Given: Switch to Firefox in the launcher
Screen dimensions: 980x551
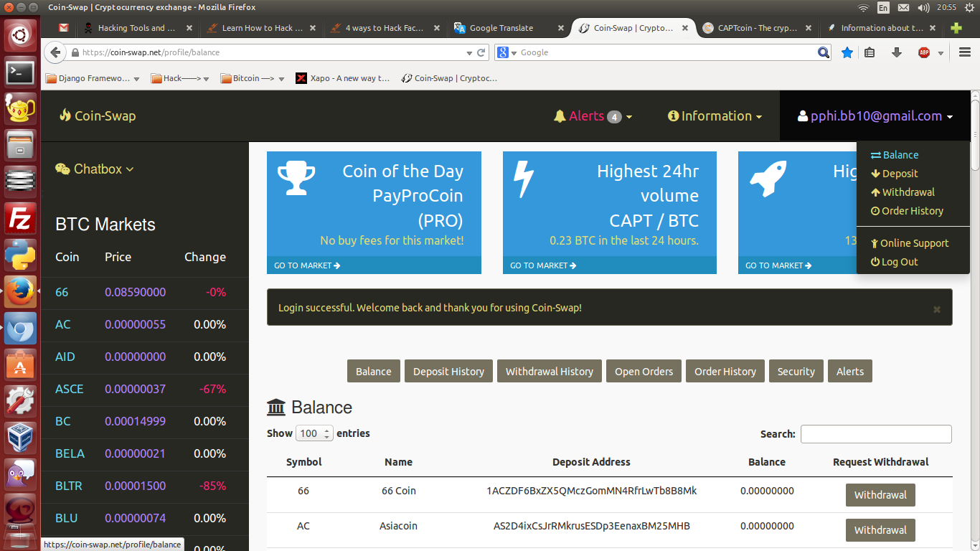Looking at the screenshot, I should pos(20,292).
